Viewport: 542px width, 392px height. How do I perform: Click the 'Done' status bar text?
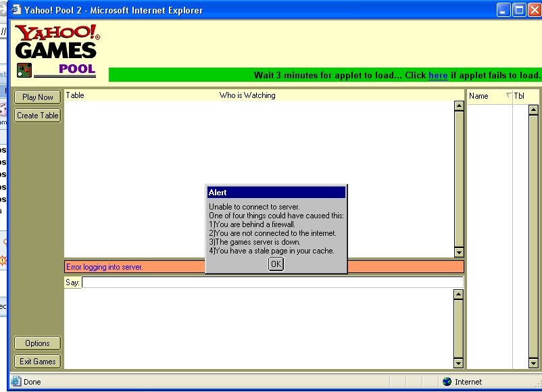pyautogui.click(x=32, y=382)
